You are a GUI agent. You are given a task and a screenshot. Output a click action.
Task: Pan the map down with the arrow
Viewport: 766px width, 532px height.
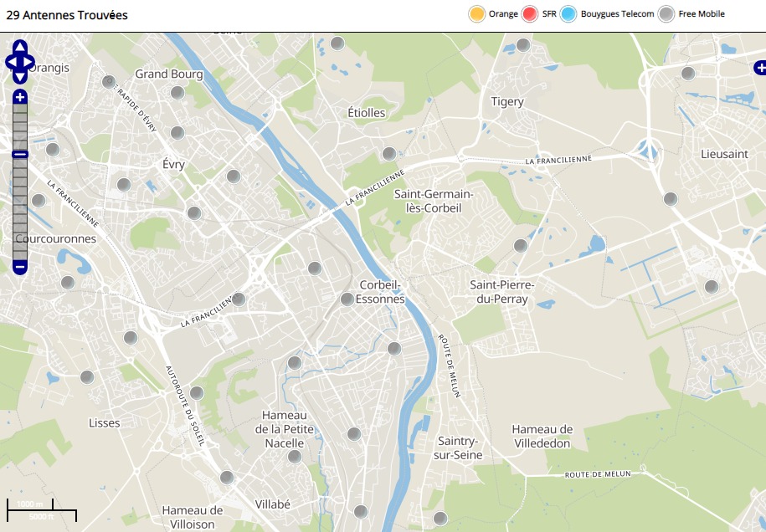[20, 77]
